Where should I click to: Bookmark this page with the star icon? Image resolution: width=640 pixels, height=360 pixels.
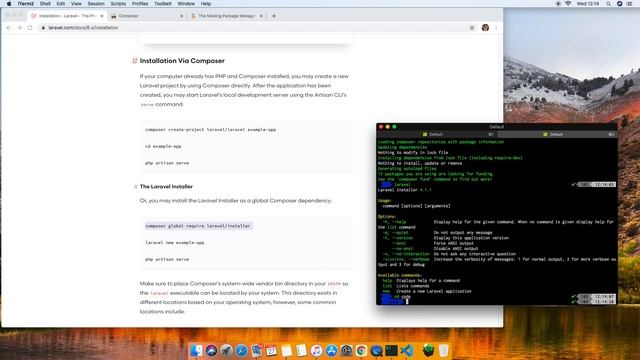472,28
